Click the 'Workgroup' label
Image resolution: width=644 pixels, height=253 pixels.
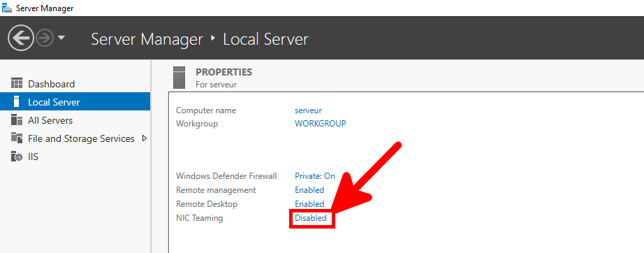pyautogui.click(x=197, y=123)
